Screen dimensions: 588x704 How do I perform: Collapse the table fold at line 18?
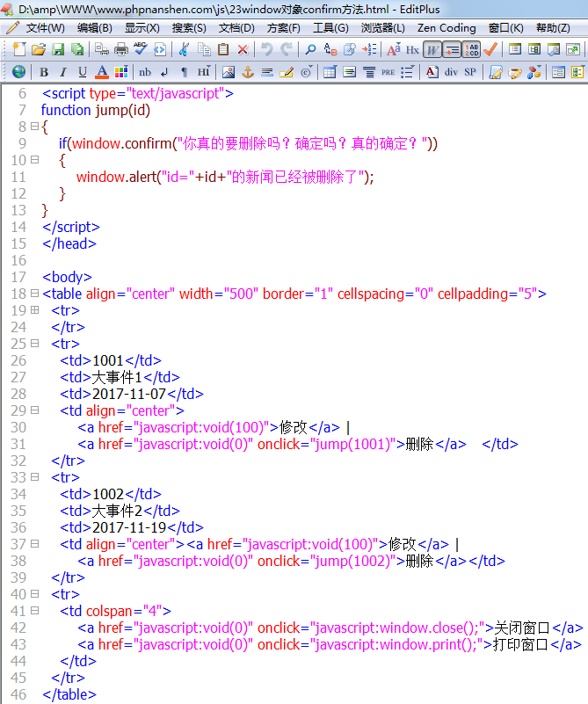(x=34, y=294)
